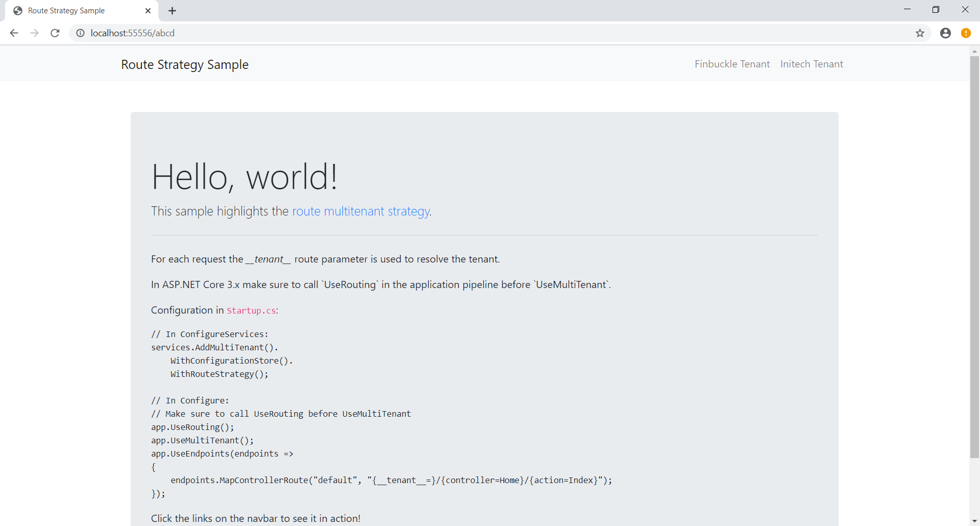Click the WithRouteStrategy() code line
Image resolution: width=980 pixels, height=526 pixels.
click(x=219, y=374)
